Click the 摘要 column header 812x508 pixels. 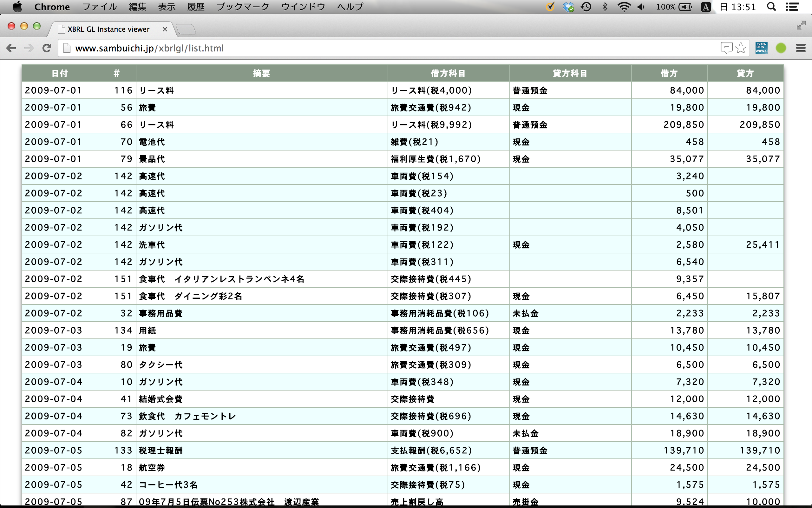coord(262,73)
